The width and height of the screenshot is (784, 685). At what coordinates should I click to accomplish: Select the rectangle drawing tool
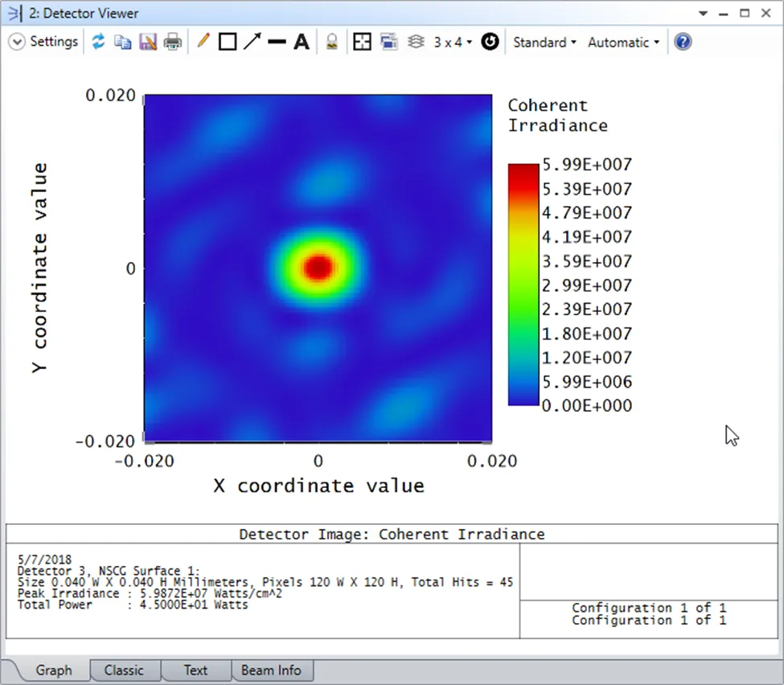coord(228,42)
